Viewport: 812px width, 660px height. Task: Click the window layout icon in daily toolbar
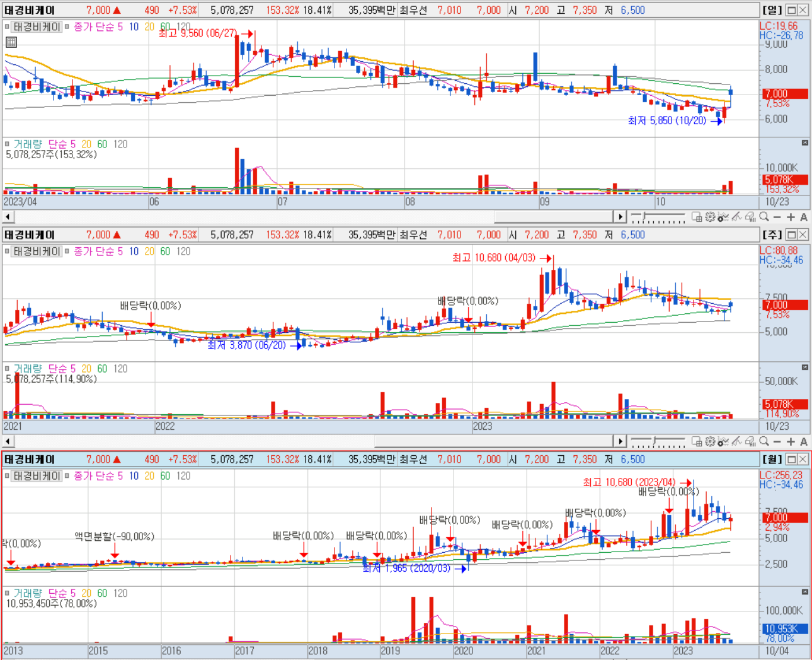(697, 217)
